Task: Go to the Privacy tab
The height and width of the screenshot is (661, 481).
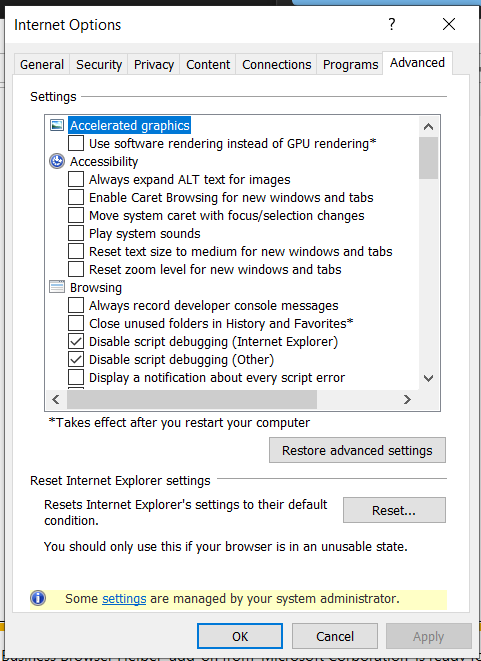Action: pyautogui.click(x=154, y=64)
